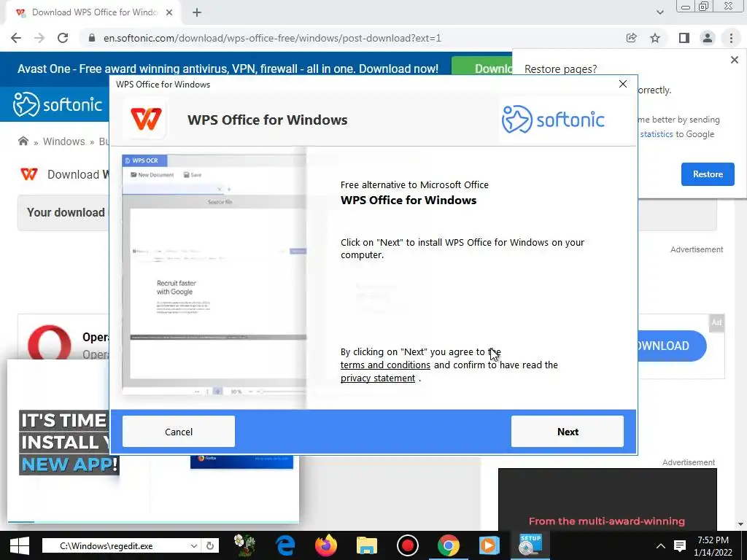Click the Restore button in the Chrome popup
This screenshot has width=747, height=560.
708,174
